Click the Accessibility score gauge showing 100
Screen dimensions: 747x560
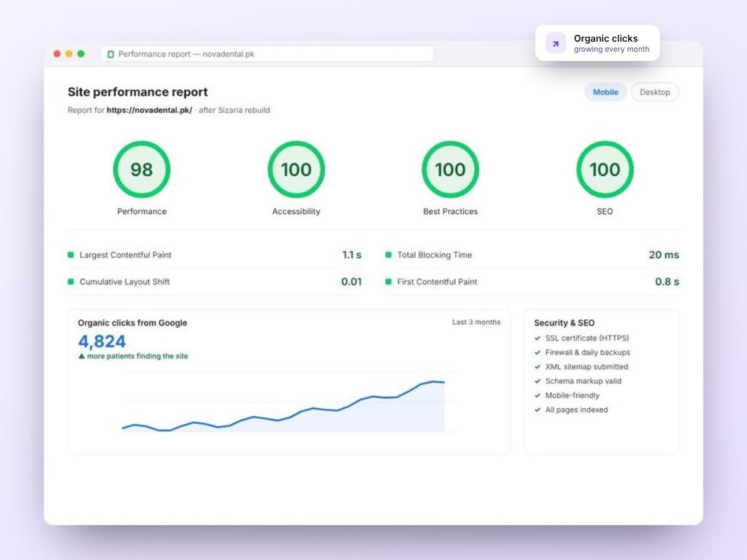point(296,169)
